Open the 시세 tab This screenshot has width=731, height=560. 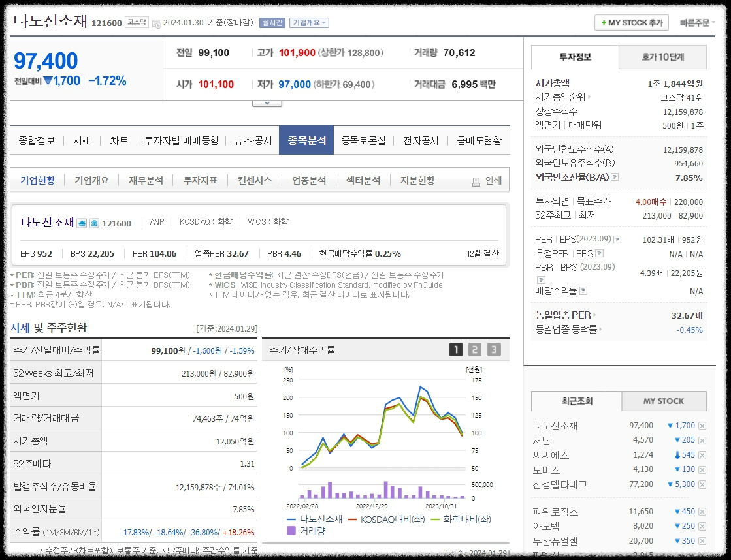[x=82, y=140]
